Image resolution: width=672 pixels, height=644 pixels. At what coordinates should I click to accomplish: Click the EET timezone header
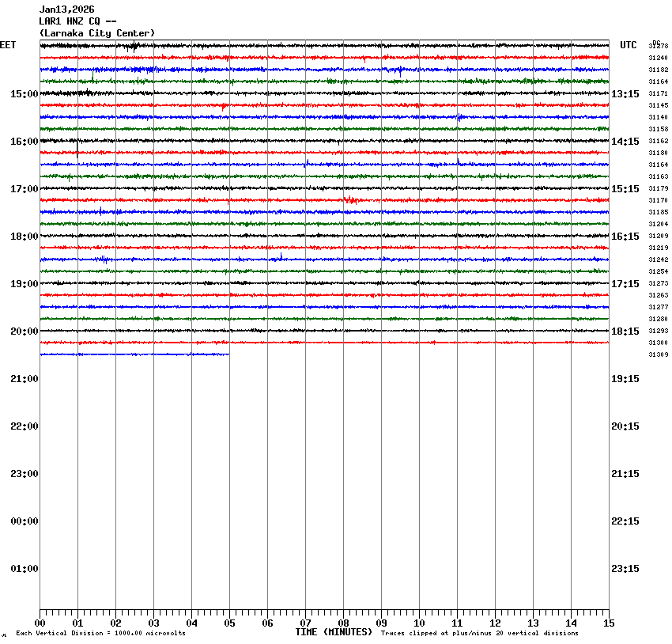(x=8, y=46)
